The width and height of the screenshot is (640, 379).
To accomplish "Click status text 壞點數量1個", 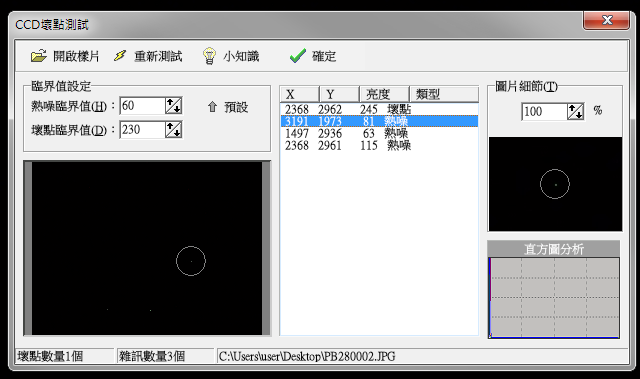I will pyautogui.click(x=50, y=356).
